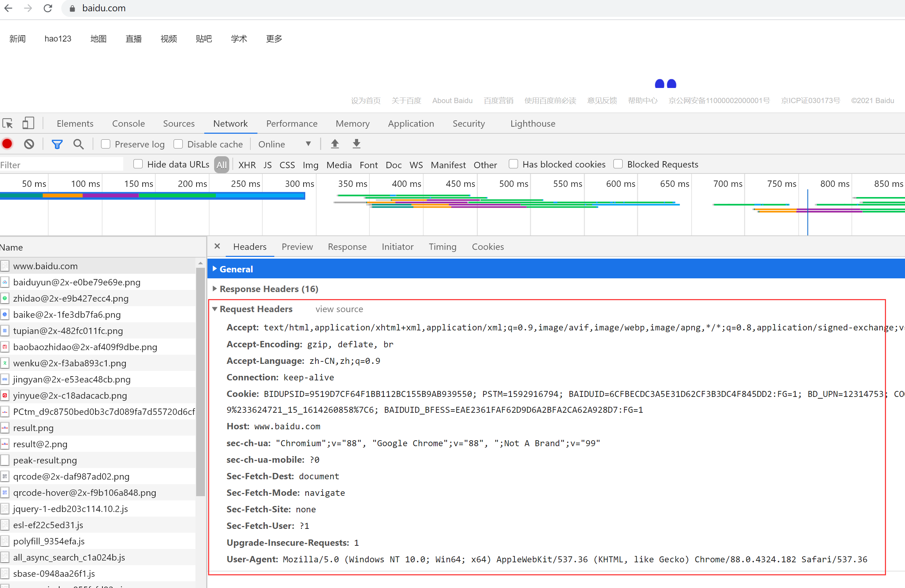Open the 贴吧 link

[204, 39]
